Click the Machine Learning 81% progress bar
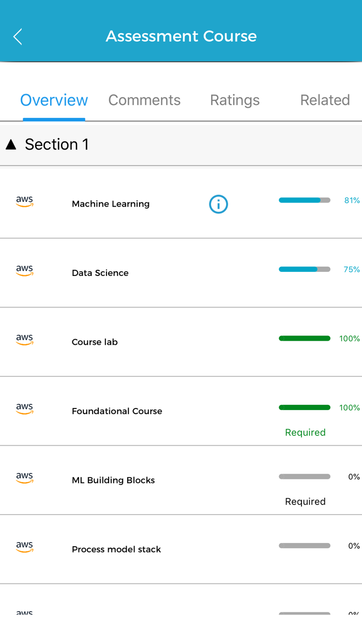The width and height of the screenshot is (362, 644). tap(304, 200)
